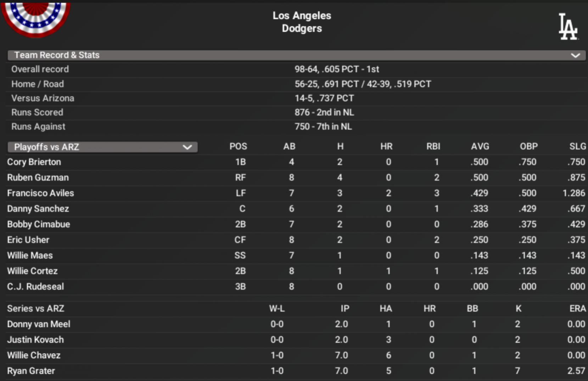This screenshot has width=588, height=381.
Task: Click on pitcher Ryan Grater
Action: point(31,371)
